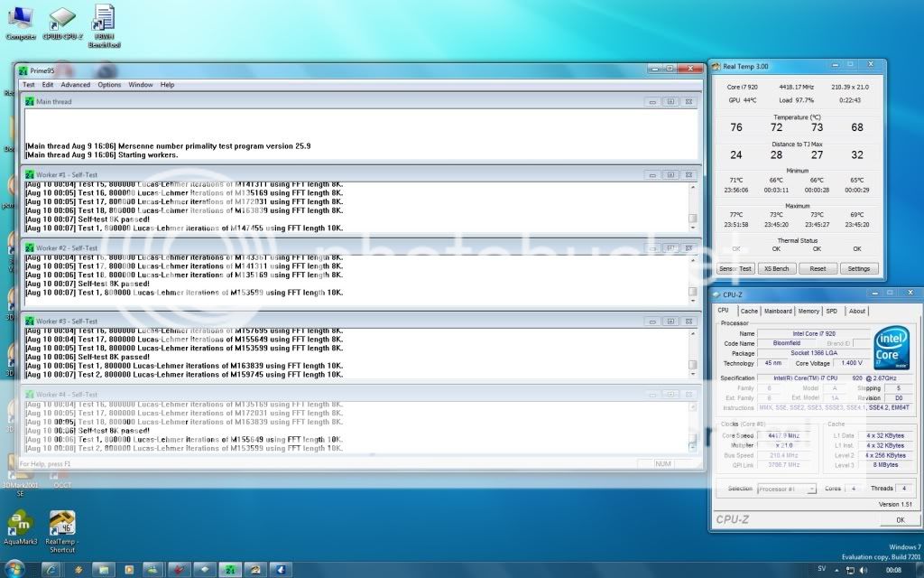Open the Processor #1 selection dropdown
The width and height of the screenshot is (924, 578).
[x=787, y=489]
